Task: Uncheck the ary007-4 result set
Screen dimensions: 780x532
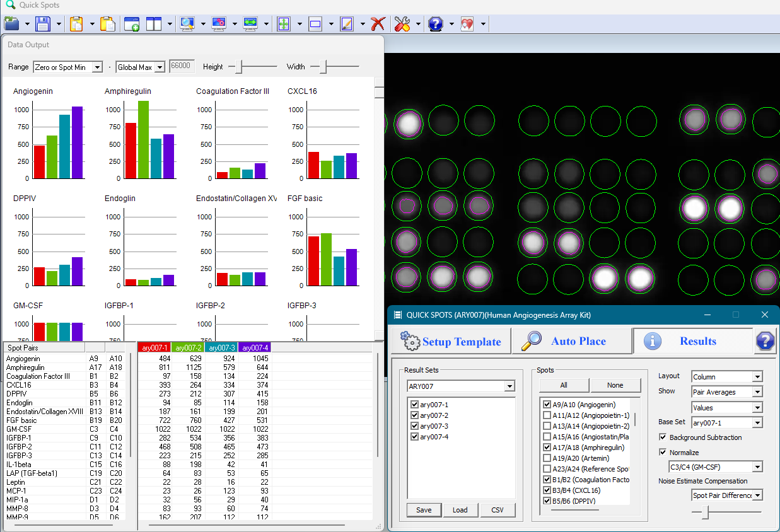Action: (x=414, y=437)
